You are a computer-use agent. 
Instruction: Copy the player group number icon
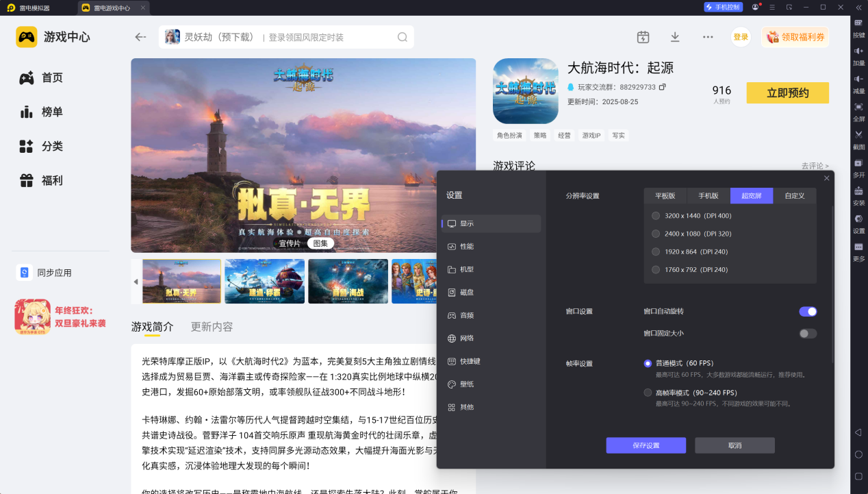click(x=662, y=87)
